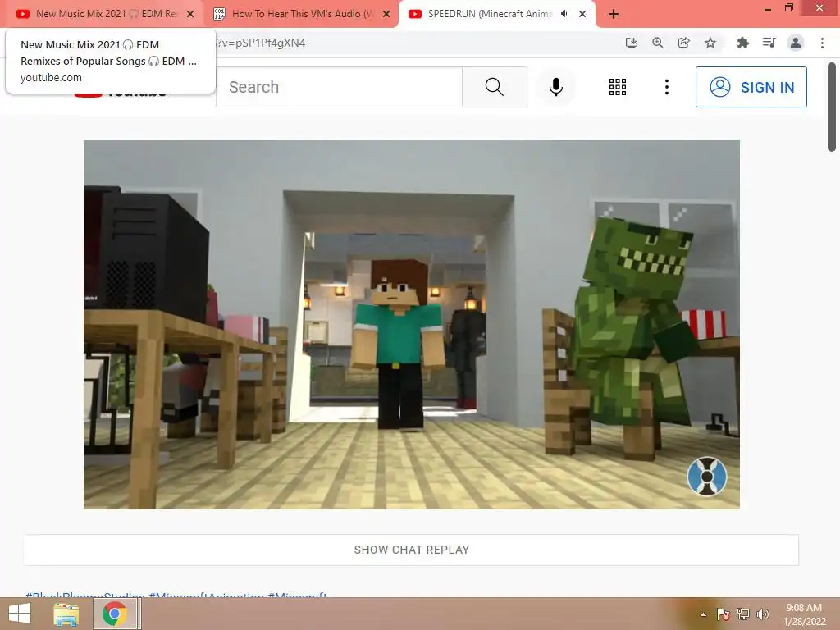
Task: Open the Windows Start menu
Action: 20,614
